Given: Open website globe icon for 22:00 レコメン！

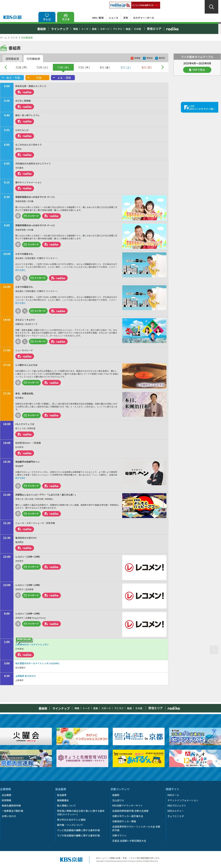Looking at the screenshot, I should pyautogui.click(x=18, y=567).
